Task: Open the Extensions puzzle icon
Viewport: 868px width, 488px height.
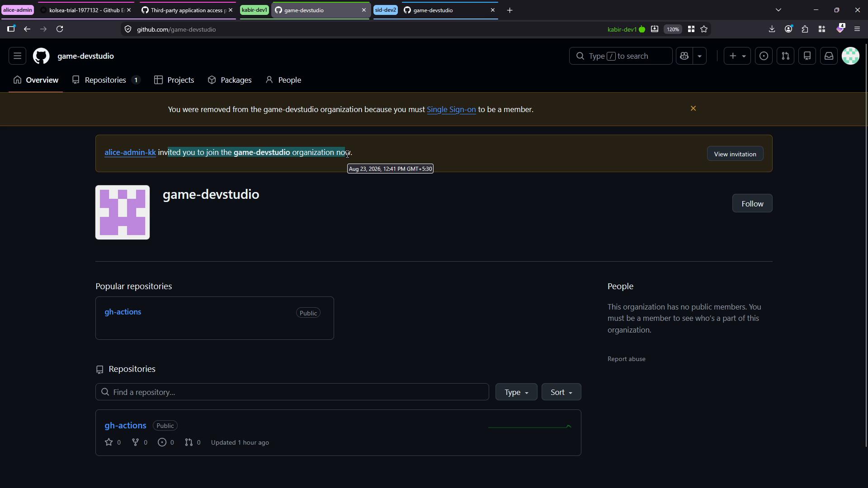Action: 805,29
